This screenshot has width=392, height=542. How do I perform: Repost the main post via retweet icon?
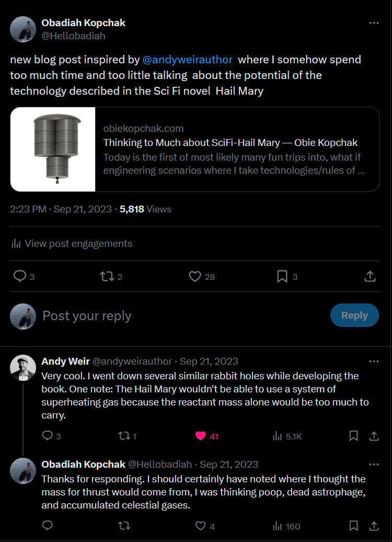coord(107,276)
